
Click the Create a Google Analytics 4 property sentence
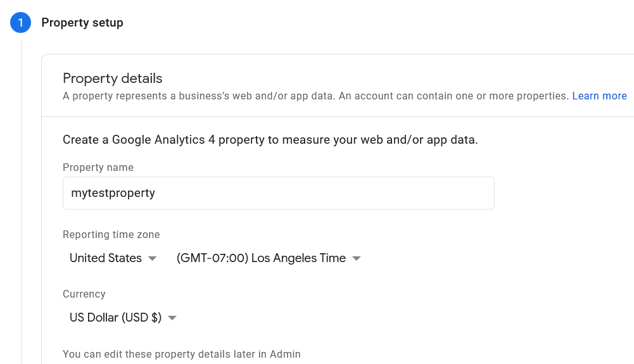click(x=270, y=140)
